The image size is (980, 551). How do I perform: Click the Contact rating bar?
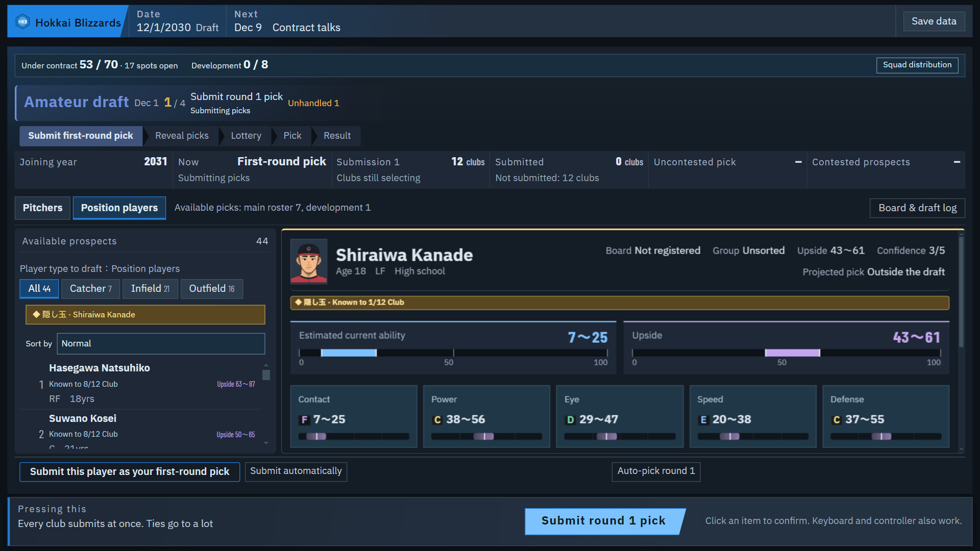[354, 437]
